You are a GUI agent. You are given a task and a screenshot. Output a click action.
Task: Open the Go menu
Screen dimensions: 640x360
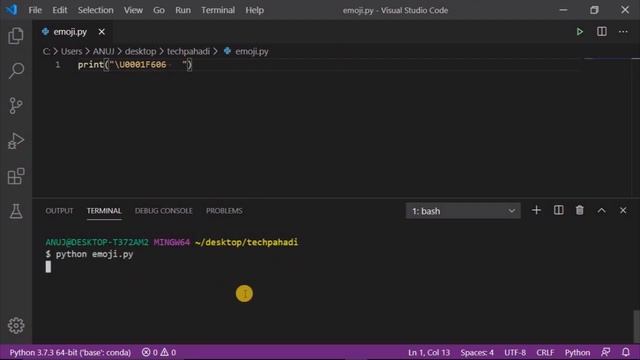pos(159,10)
